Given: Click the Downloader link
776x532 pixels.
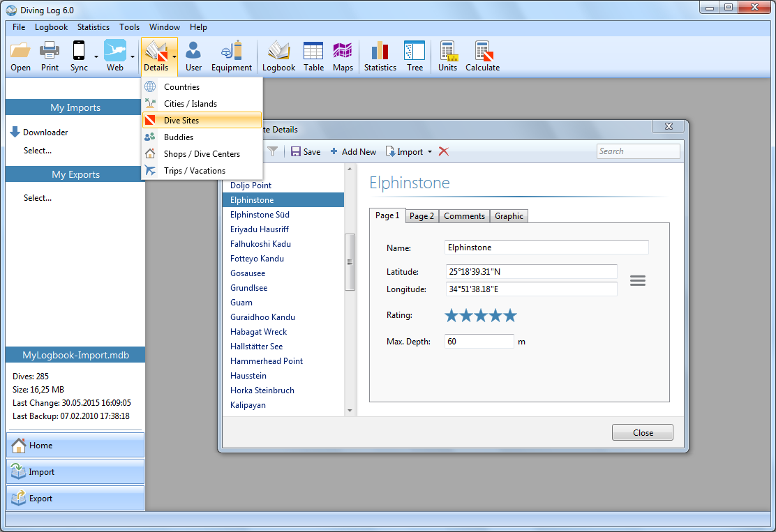Looking at the screenshot, I should point(45,132).
